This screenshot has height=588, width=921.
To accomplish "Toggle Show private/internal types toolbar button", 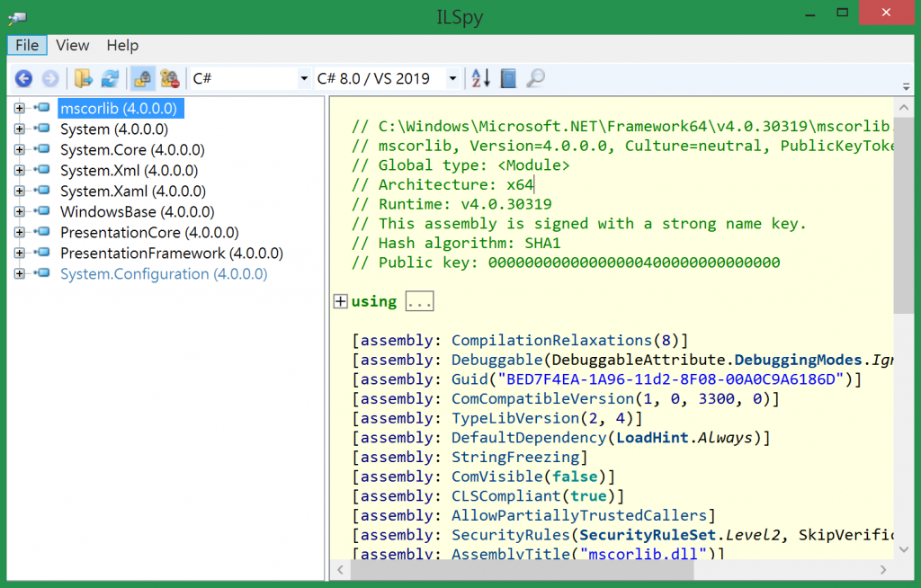I will pyautogui.click(x=142, y=78).
